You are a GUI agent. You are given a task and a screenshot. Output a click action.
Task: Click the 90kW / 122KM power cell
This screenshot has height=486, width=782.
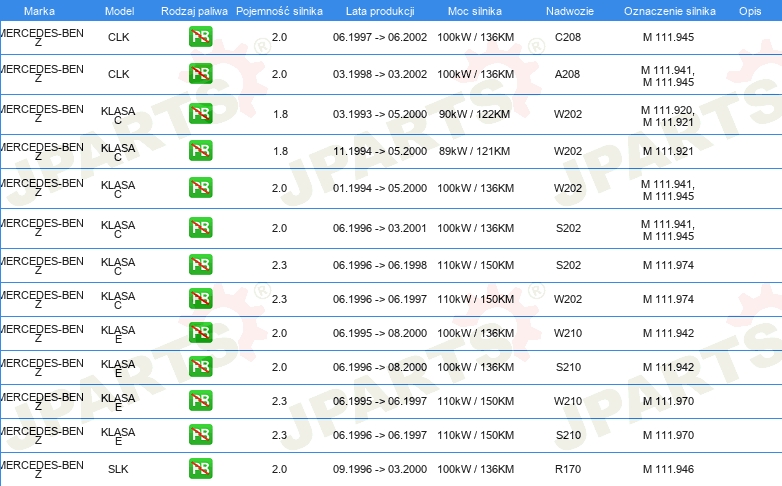click(474, 114)
